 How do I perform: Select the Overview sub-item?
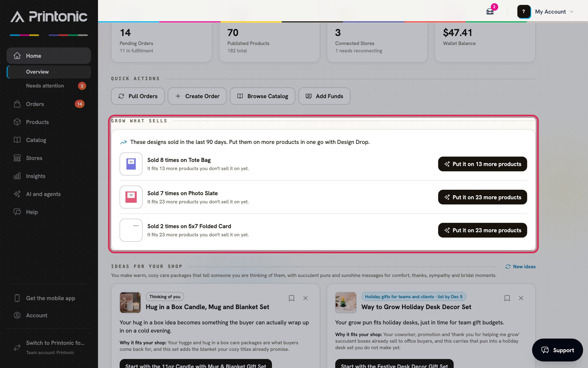coord(49,72)
